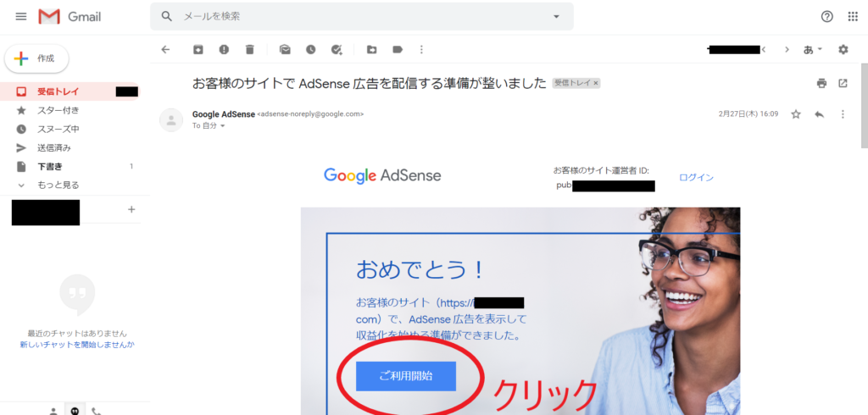Remove the 受信トレイ label chip
Screen dimensions: 868x415
[596, 84]
